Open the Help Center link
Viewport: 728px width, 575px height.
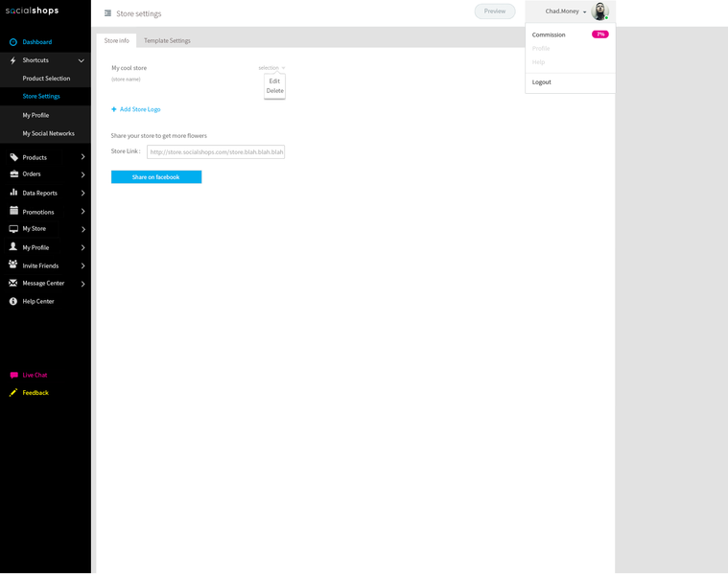point(38,302)
